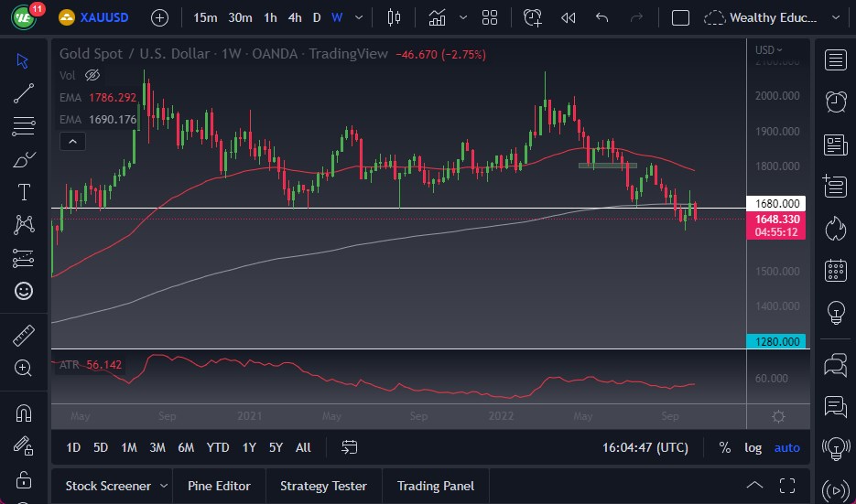
Task: Click the candlestick chart style icon
Action: (x=395, y=17)
